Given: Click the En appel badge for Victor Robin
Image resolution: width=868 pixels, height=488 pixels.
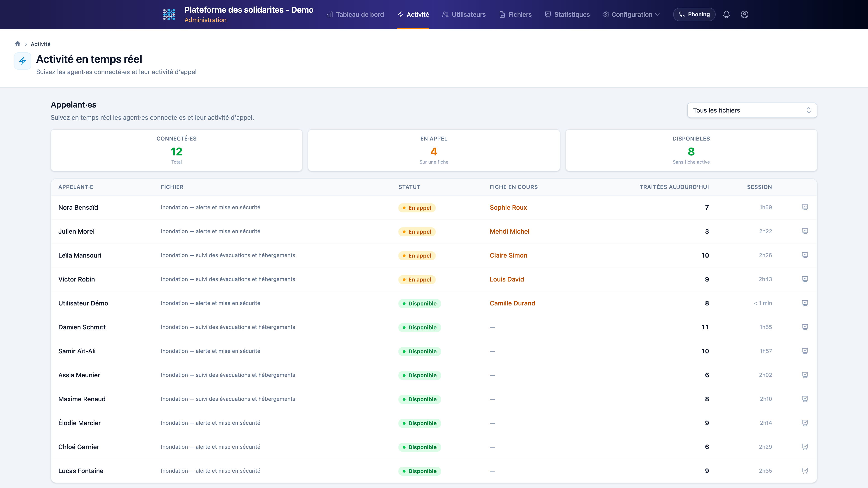Looking at the screenshot, I should pyautogui.click(x=417, y=279).
